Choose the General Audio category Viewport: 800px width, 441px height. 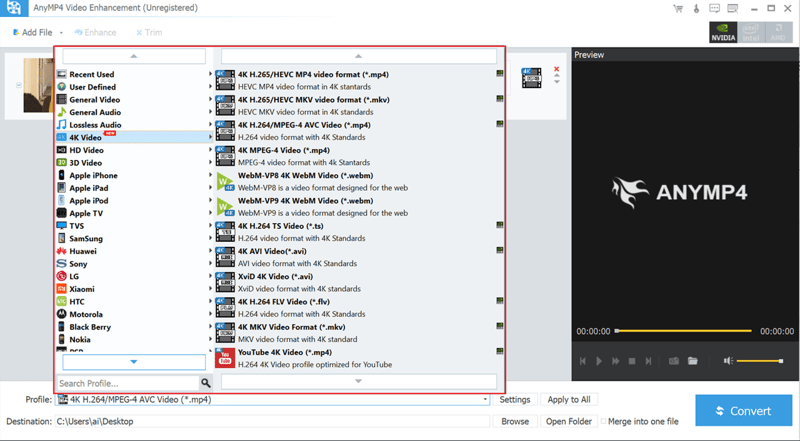click(134, 112)
